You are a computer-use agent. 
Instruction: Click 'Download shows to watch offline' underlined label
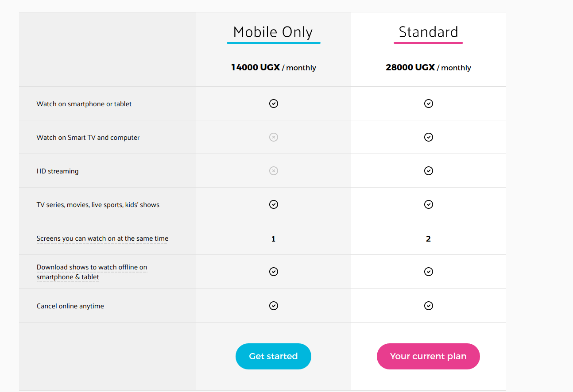point(92,272)
